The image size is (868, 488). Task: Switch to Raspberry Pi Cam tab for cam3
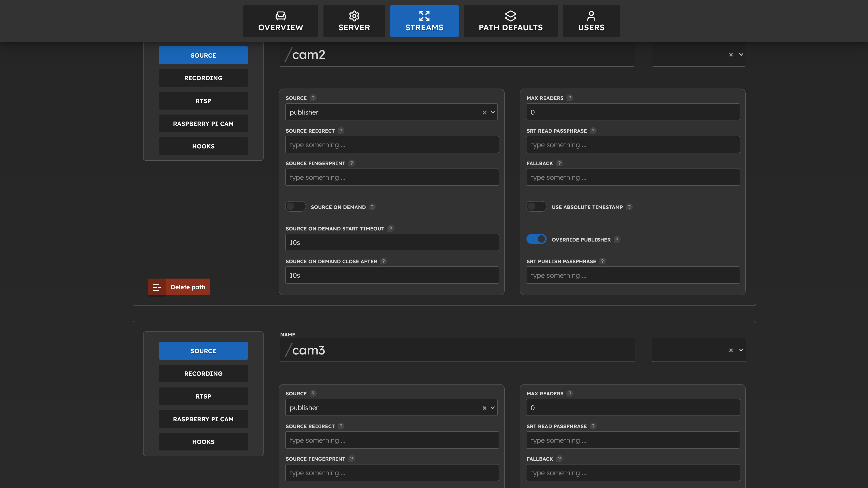pos(203,419)
